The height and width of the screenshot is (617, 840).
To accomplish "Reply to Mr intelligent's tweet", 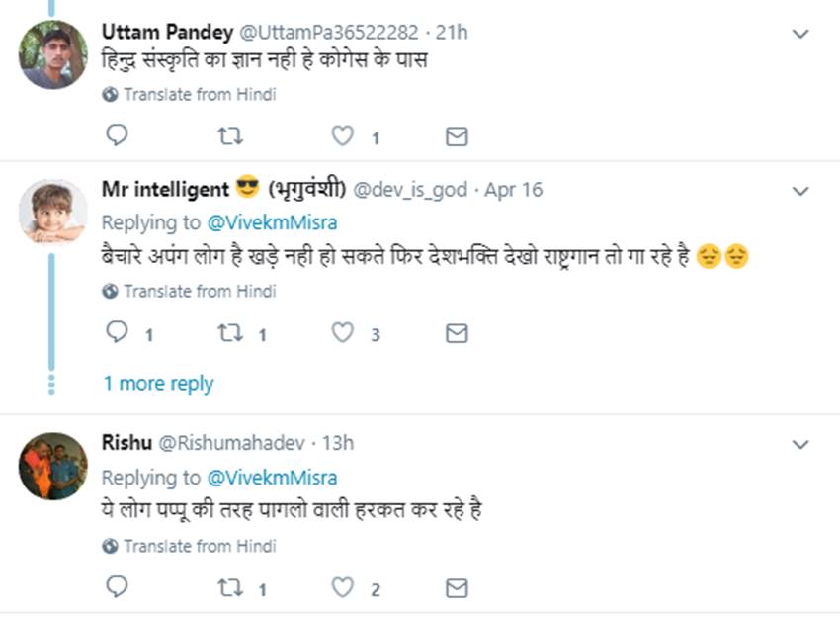I will [x=117, y=333].
